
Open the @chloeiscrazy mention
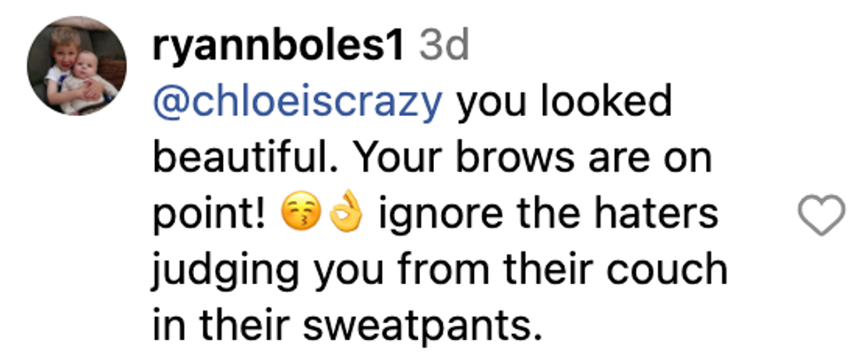(297, 104)
